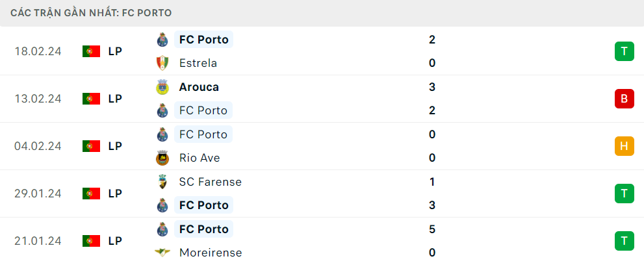Click the SC Farense club crest
This screenshot has width=644, height=263.
click(162, 182)
